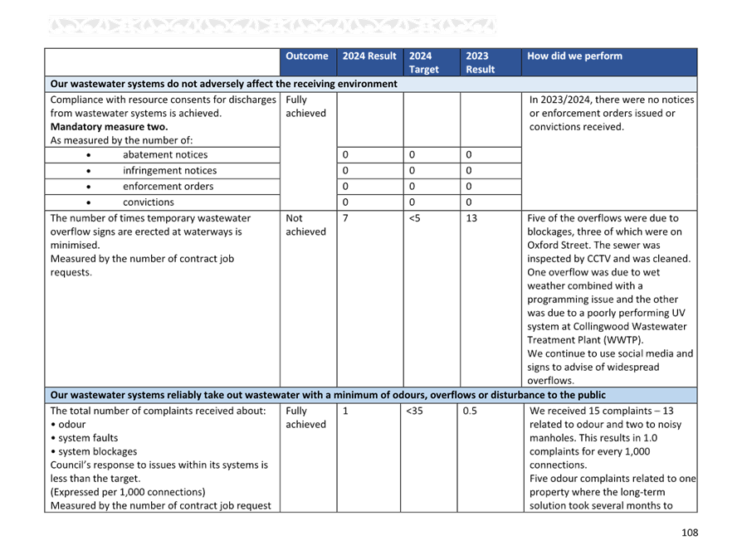Image resolution: width=742 pixels, height=560 pixels.
Task: Click 2023 Result value '13'
Action: click(x=471, y=218)
